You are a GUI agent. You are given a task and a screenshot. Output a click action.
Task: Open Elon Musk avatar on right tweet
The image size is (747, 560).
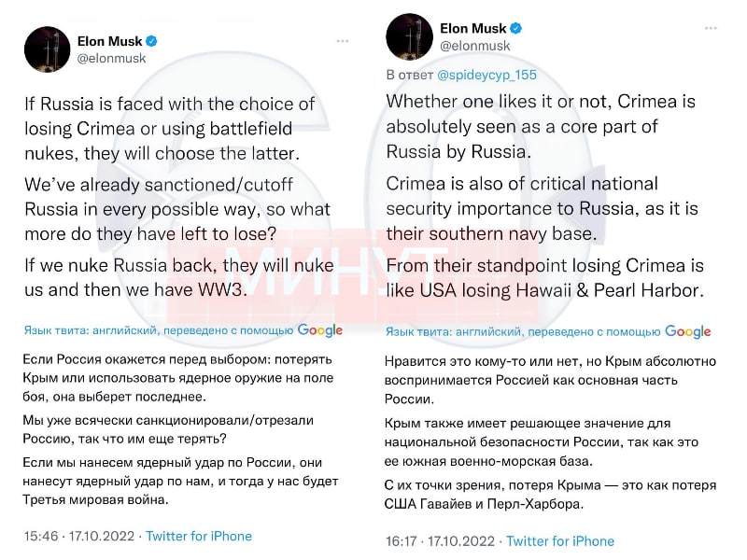(409, 36)
